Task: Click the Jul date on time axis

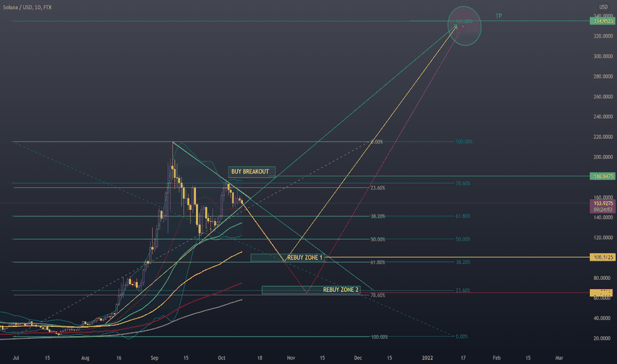Action: coord(16,357)
